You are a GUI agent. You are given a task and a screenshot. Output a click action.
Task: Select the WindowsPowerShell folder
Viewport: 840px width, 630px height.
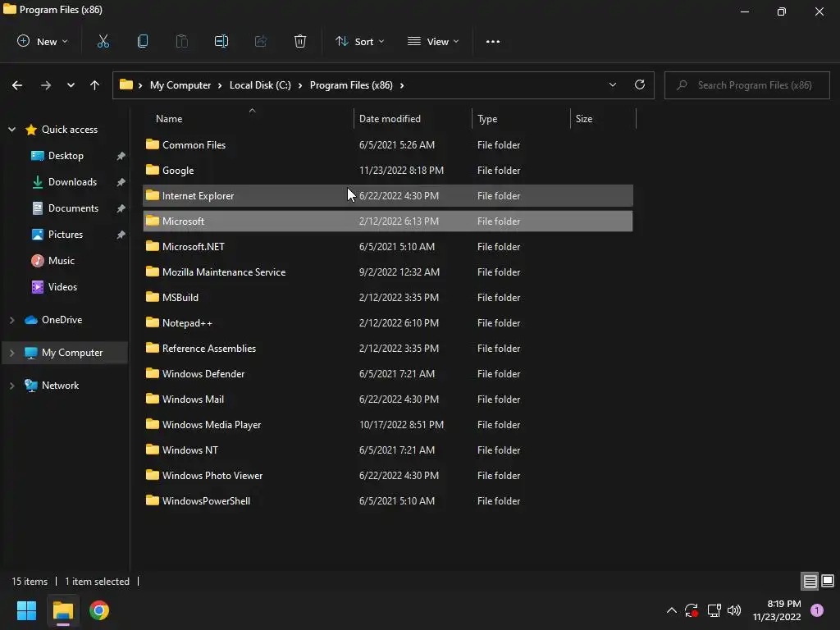388,501
